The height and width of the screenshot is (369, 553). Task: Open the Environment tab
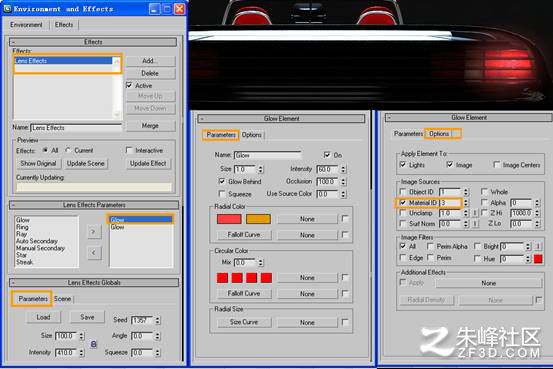[26, 25]
